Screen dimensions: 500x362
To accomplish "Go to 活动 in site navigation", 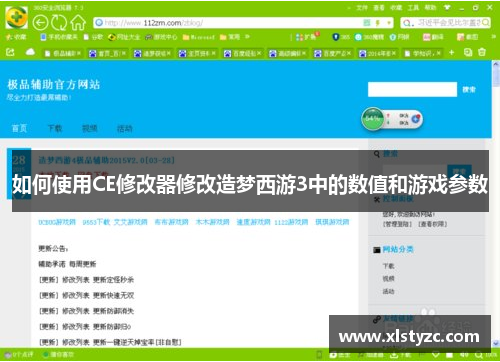I will [x=125, y=128].
